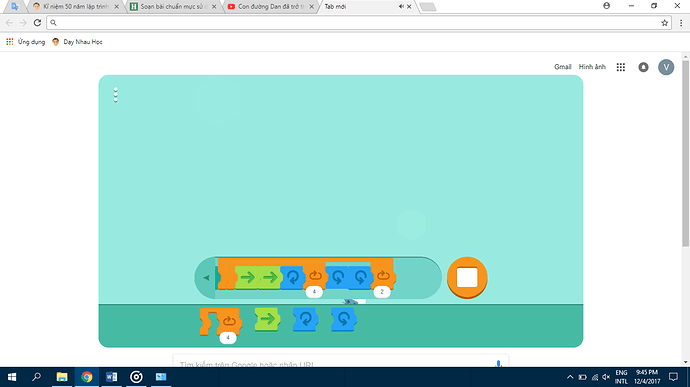Click the loop count 2 in the program

[x=382, y=292]
